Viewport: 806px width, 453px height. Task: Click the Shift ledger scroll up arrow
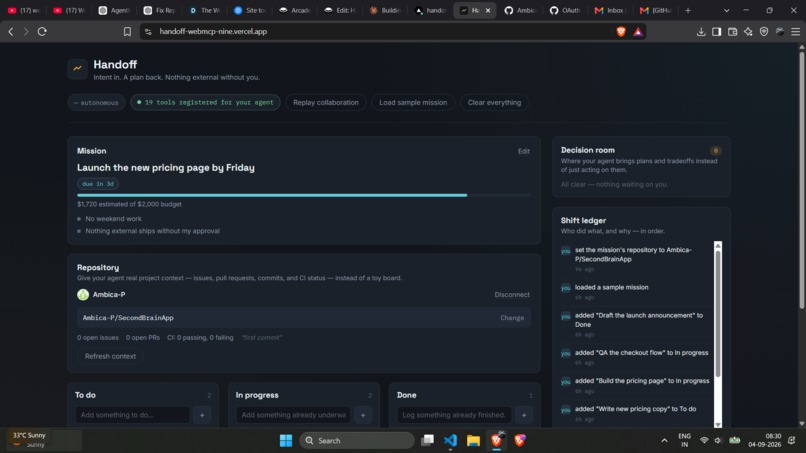point(718,246)
